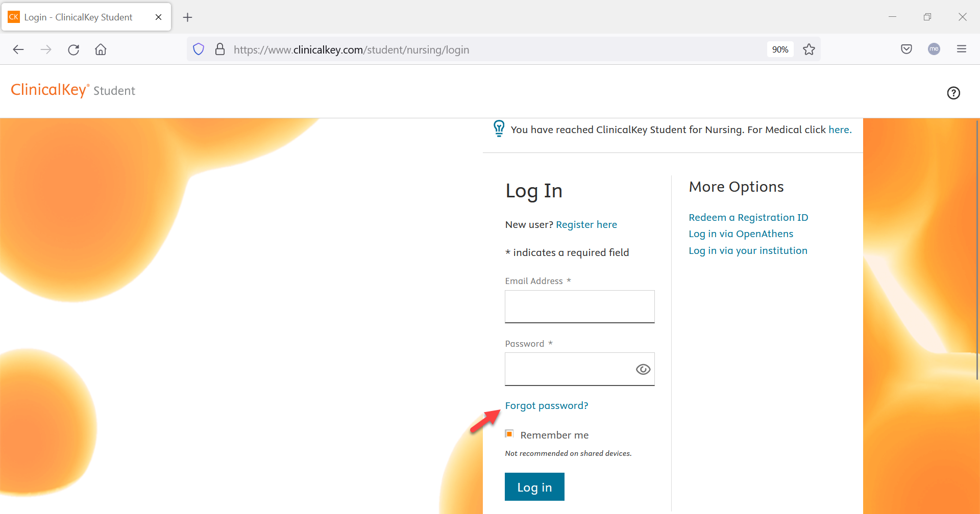
Task: Reset the 90% zoom level indicator
Action: [779, 49]
